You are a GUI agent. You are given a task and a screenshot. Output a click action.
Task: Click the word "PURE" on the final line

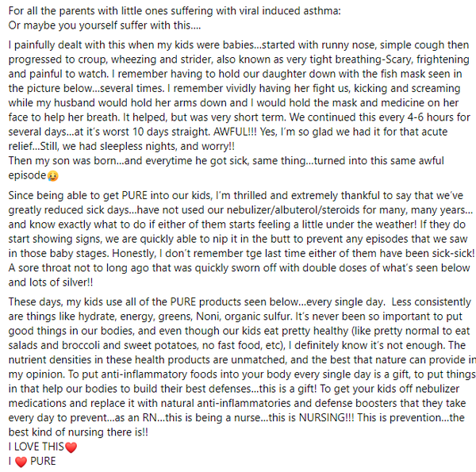point(43,461)
